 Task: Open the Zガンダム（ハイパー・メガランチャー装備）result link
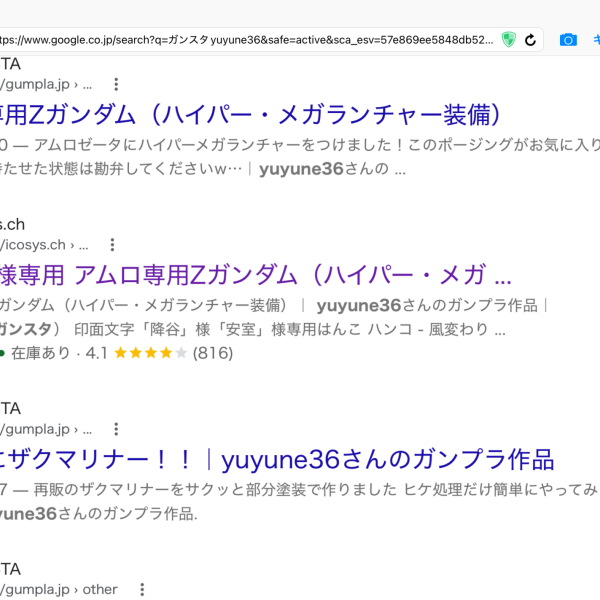[251, 114]
